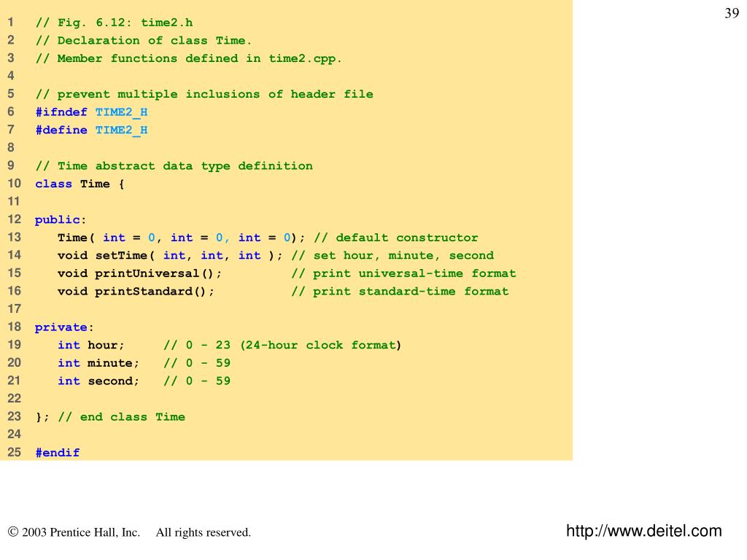
Task: Click the 'void printUniversal();' declaration
Action: [139, 274]
